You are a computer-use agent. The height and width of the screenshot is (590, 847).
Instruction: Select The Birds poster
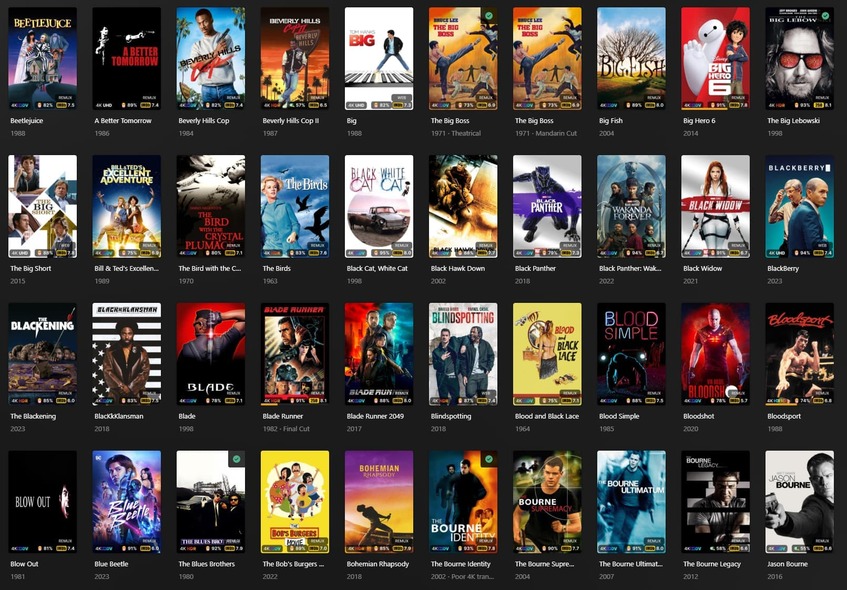pos(295,206)
